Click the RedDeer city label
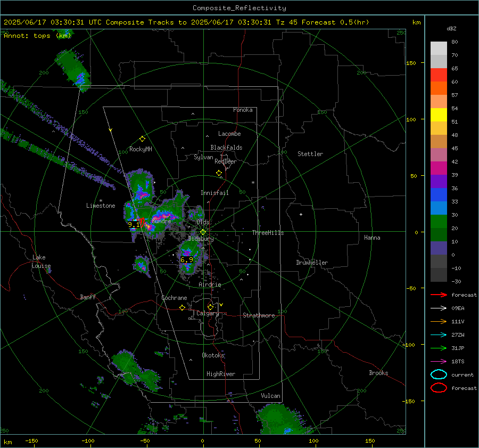Screen dimensions: 479x448 pyautogui.click(x=226, y=161)
